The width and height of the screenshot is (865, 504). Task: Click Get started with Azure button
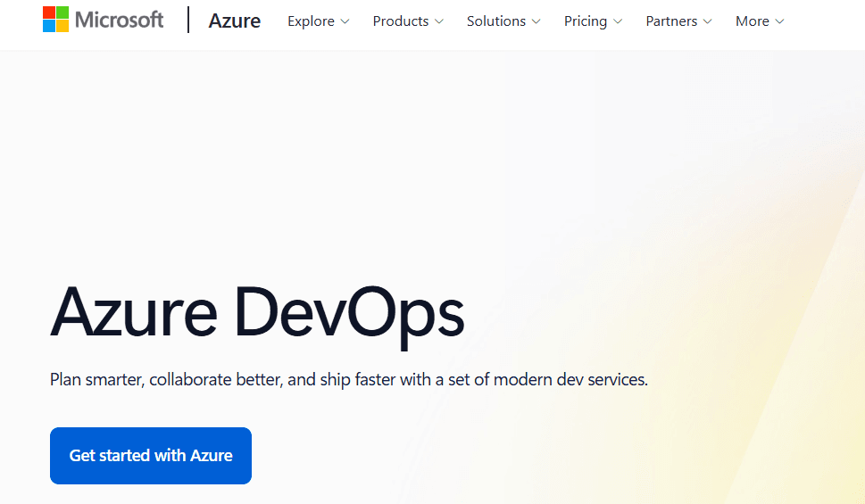click(x=151, y=456)
